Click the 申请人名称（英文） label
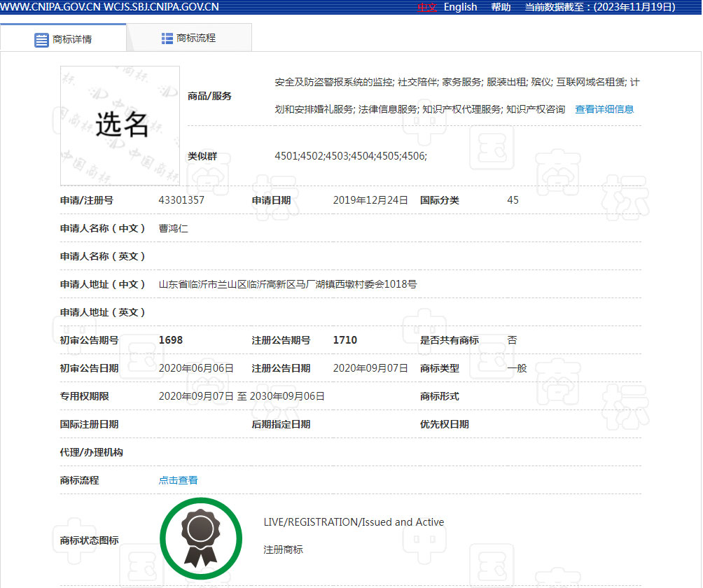The height and width of the screenshot is (588, 703). (x=103, y=256)
